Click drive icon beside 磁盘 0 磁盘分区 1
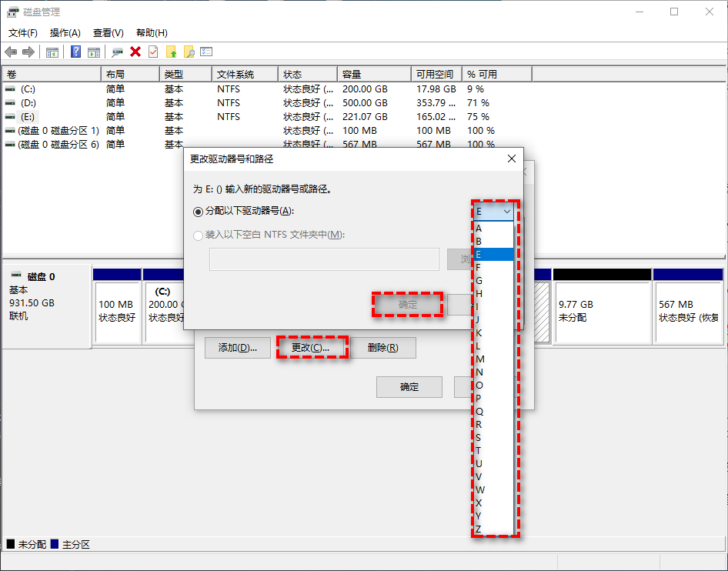 tap(10, 131)
